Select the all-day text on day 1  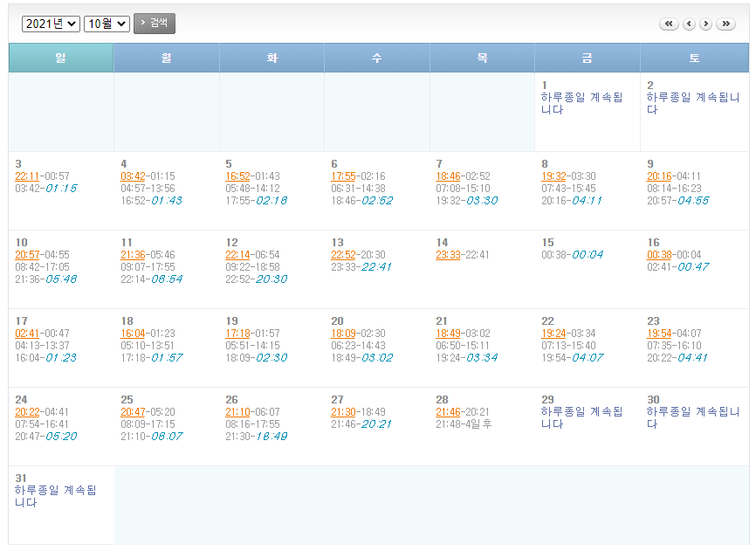pyautogui.click(x=581, y=104)
